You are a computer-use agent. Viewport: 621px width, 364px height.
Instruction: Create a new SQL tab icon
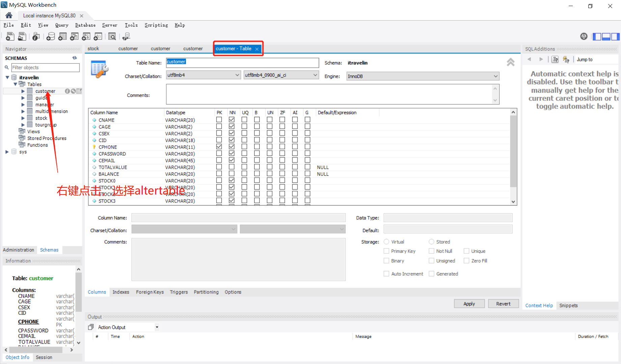[x=10, y=36]
